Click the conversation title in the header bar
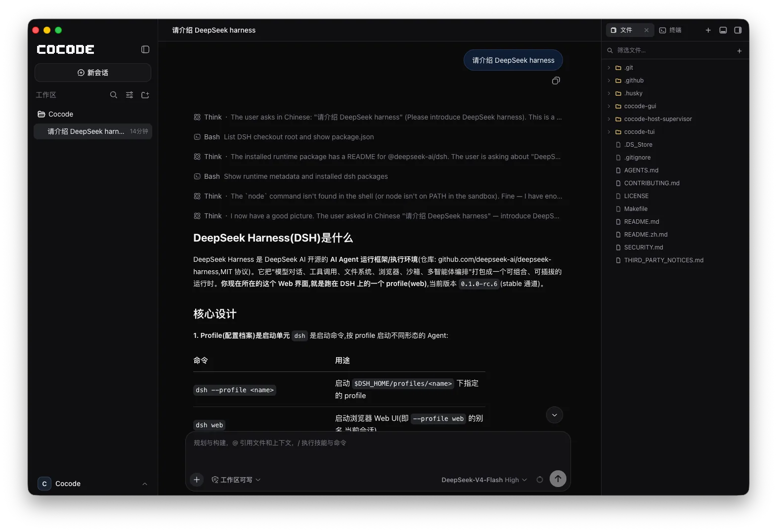777x532 pixels. click(214, 30)
